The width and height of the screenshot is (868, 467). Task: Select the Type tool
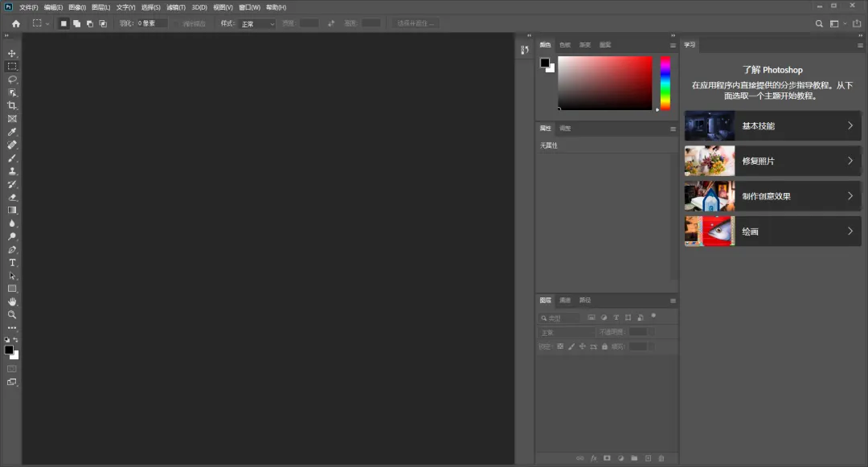click(x=11, y=263)
